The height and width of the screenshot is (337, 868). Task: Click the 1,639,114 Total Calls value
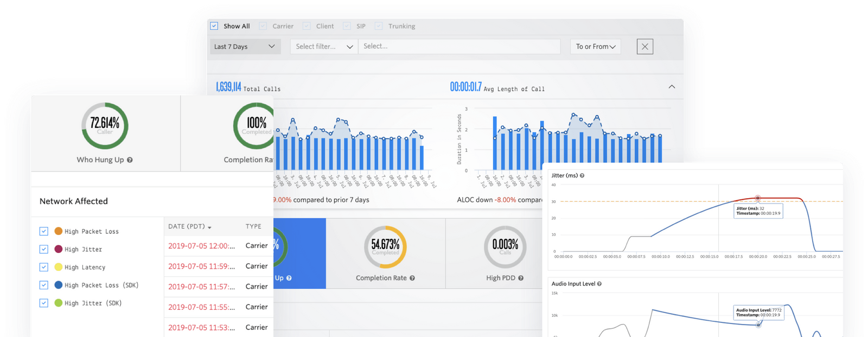pos(228,87)
